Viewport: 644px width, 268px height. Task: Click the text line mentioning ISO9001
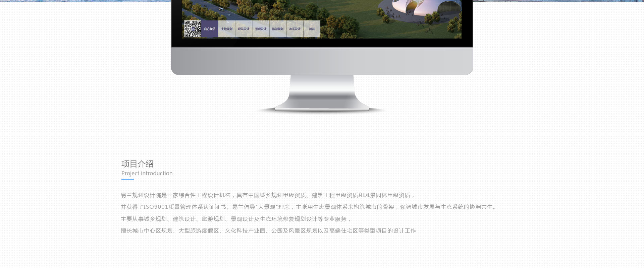pos(308,207)
